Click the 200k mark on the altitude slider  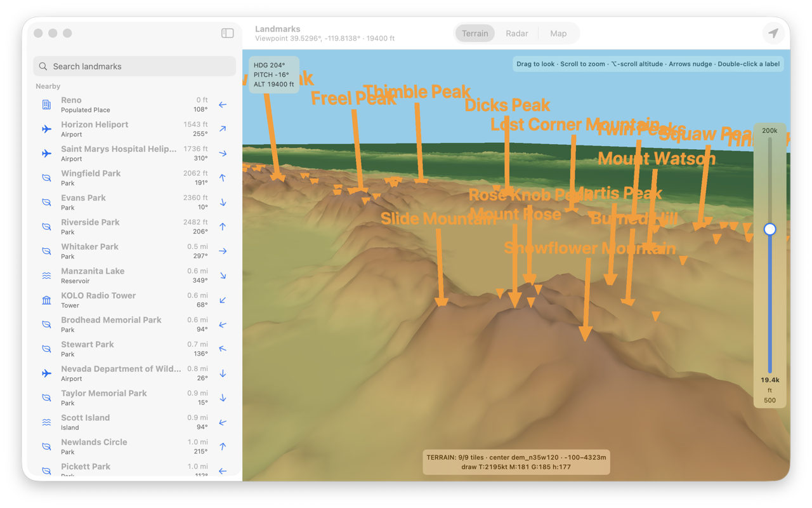(x=769, y=130)
